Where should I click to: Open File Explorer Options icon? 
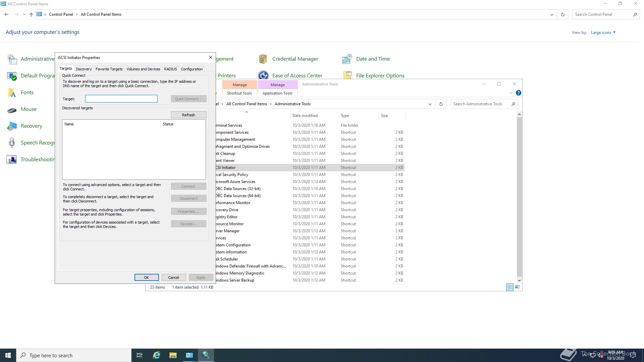click(x=347, y=75)
